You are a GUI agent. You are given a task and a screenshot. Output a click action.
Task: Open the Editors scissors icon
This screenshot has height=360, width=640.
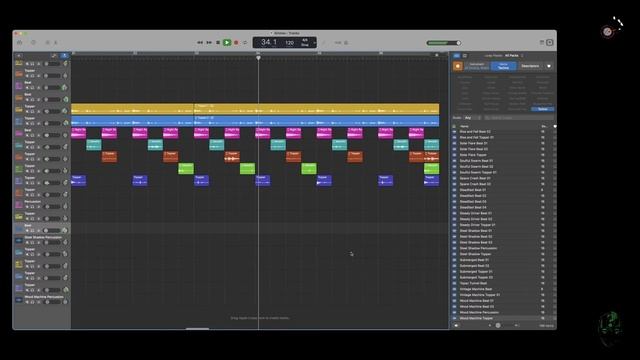coord(56,42)
